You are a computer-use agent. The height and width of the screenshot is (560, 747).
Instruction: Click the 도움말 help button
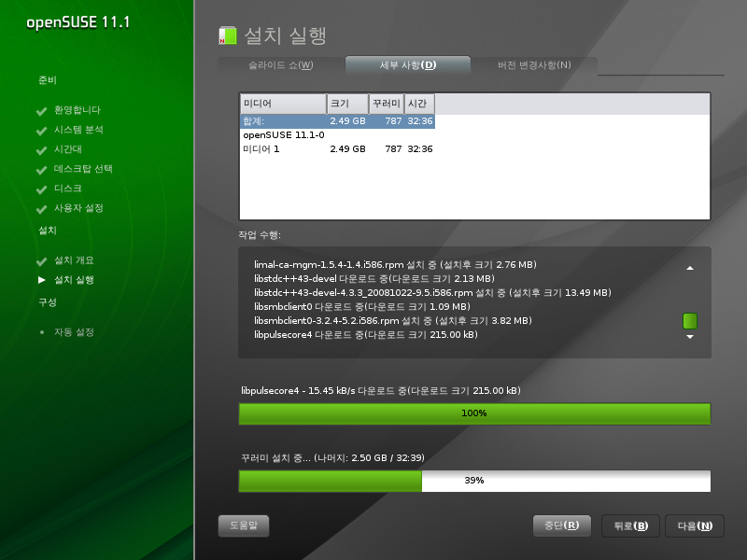pyautogui.click(x=244, y=525)
